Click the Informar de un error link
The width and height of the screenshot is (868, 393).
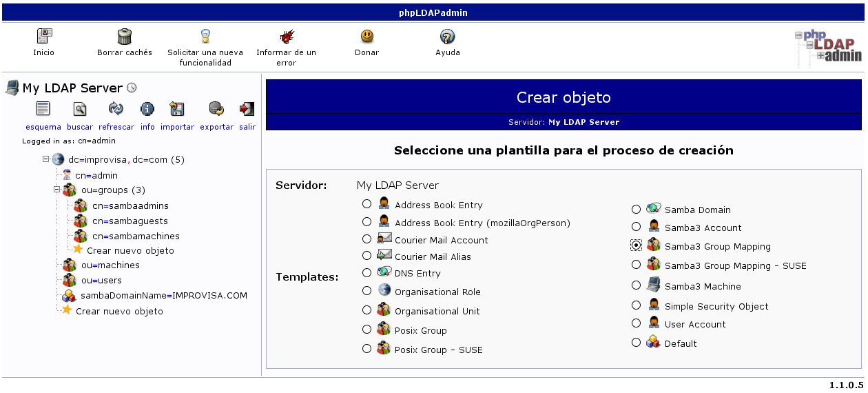click(286, 58)
